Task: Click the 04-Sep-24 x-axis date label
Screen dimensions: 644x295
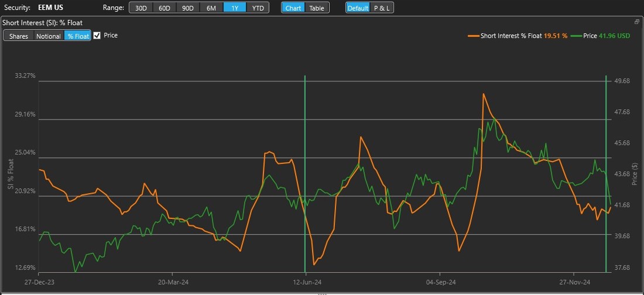Action: pyautogui.click(x=440, y=282)
